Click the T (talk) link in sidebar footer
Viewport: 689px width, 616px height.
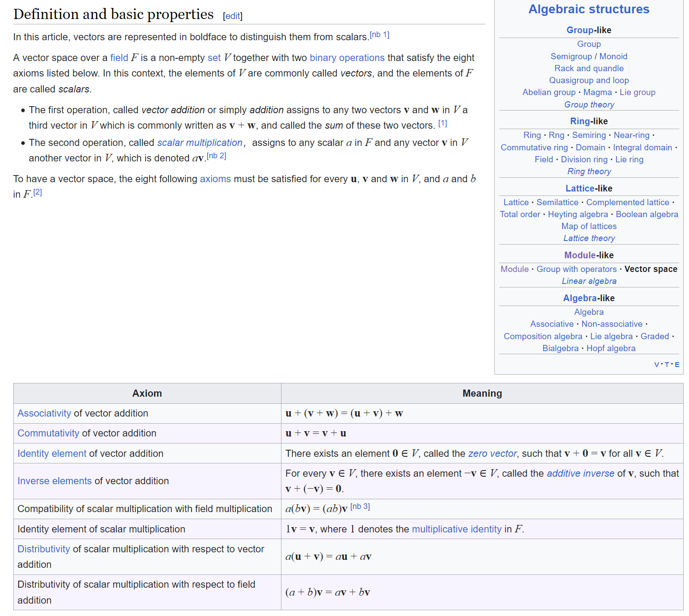(666, 365)
